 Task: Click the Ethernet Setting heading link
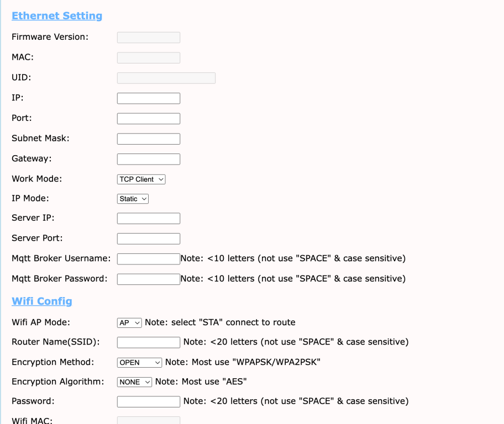(x=57, y=16)
